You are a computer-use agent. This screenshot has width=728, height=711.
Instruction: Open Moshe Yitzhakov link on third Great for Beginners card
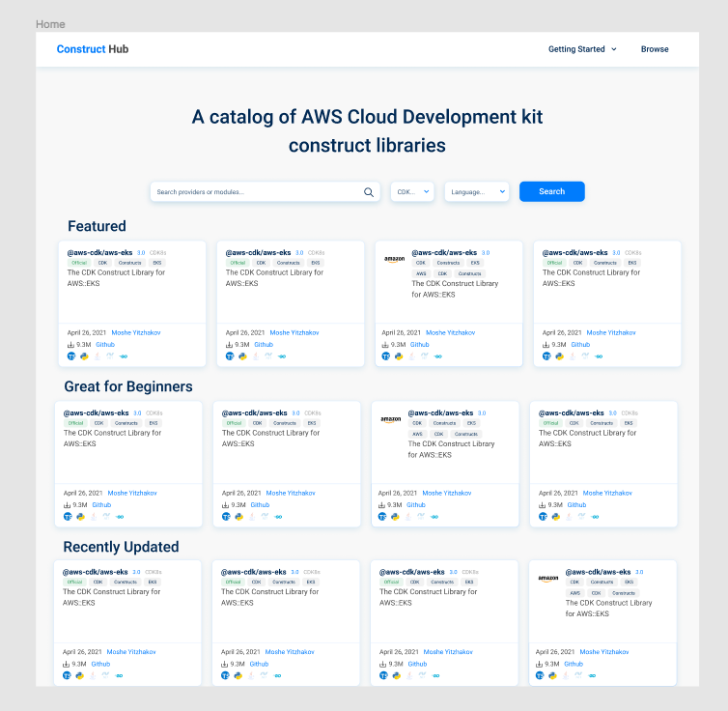447,493
